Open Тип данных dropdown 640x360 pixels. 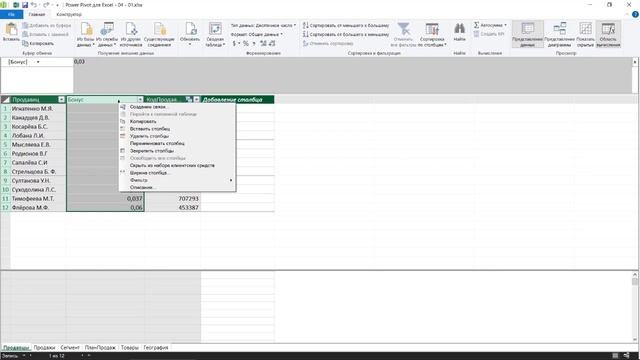(x=263, y=25)
